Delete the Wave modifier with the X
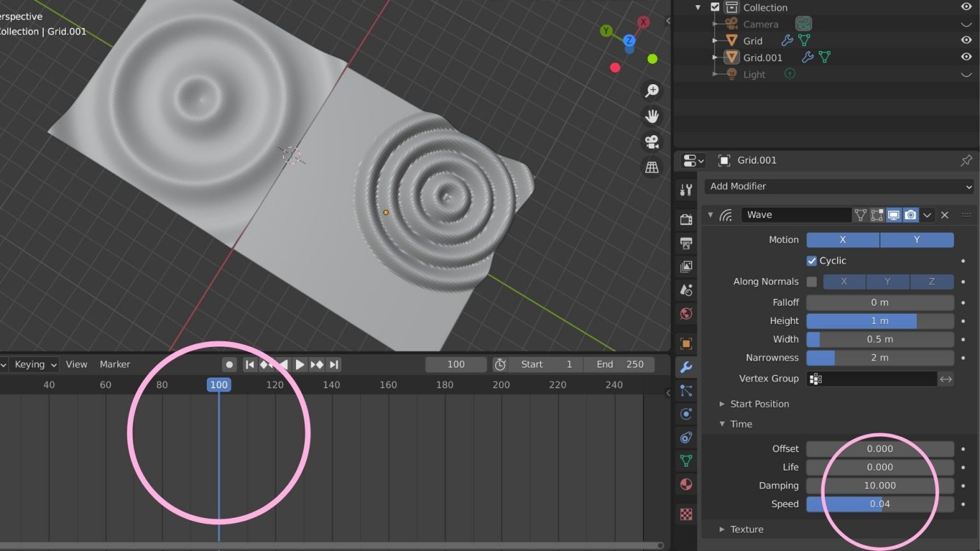This screenshot has width=980, height=551. point(944,215)
